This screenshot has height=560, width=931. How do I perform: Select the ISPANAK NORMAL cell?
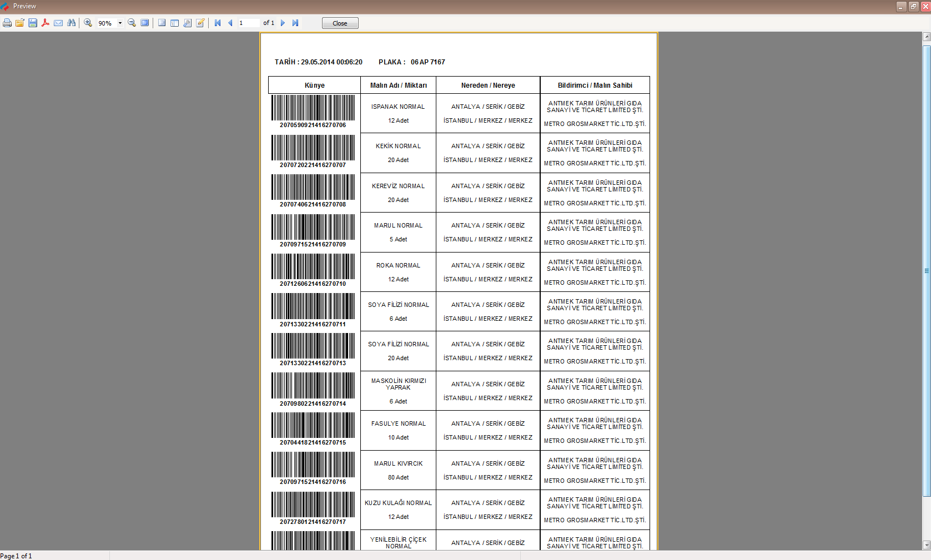coord(398,113)
